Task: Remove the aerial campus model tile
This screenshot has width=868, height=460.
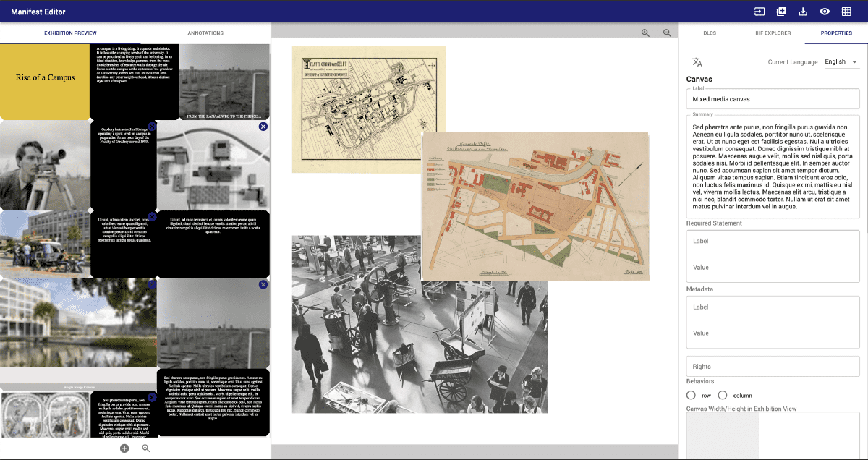Action: click(263, 127)
